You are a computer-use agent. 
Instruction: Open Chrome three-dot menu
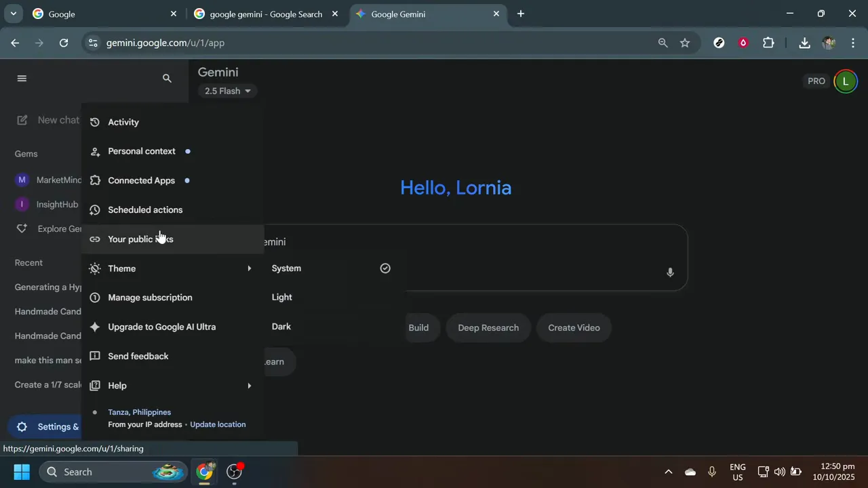point(852,43)
